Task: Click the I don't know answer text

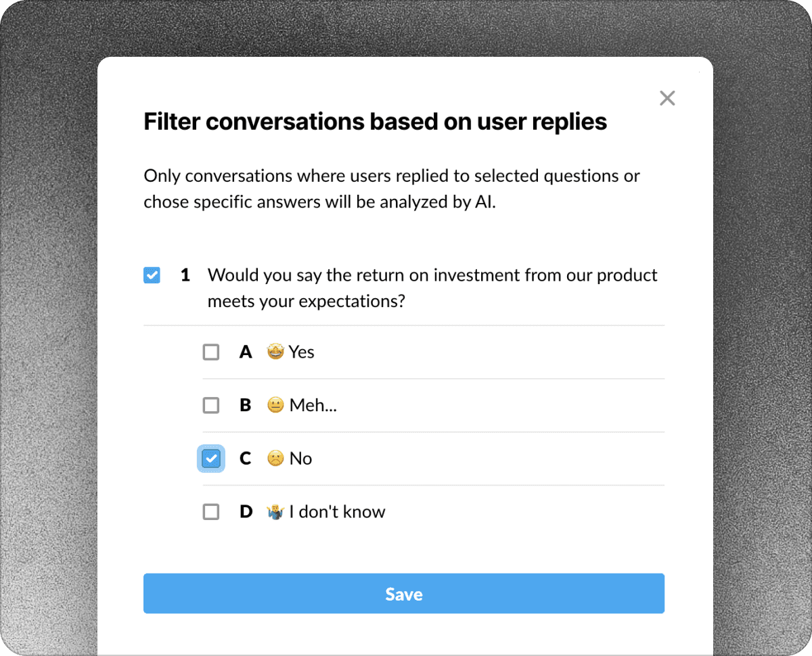Action: (x=338, y=511)
